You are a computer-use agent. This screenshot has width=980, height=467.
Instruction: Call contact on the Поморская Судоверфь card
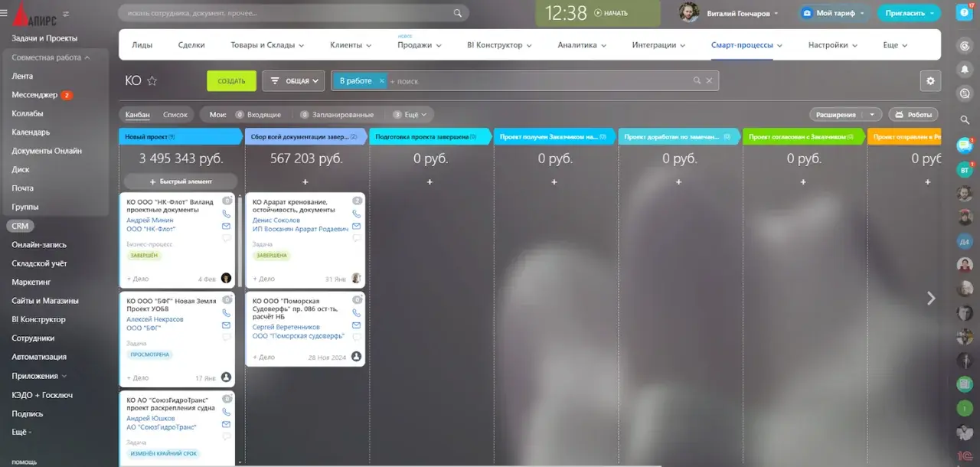click(357, 312)
